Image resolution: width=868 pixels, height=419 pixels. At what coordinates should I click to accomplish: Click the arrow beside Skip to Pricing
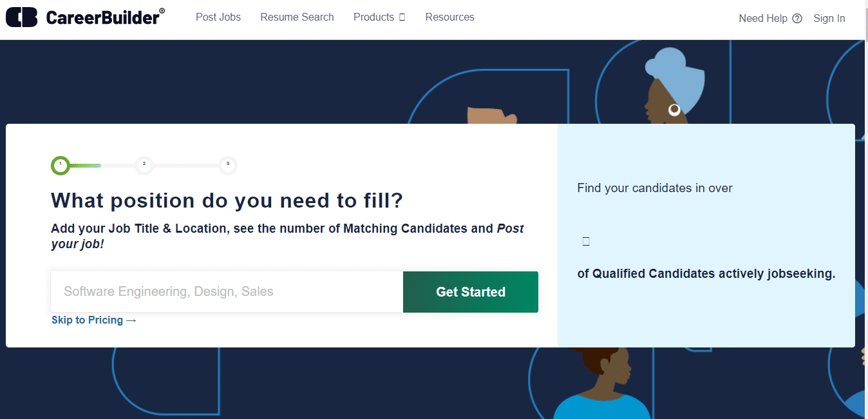coord(131,320)
